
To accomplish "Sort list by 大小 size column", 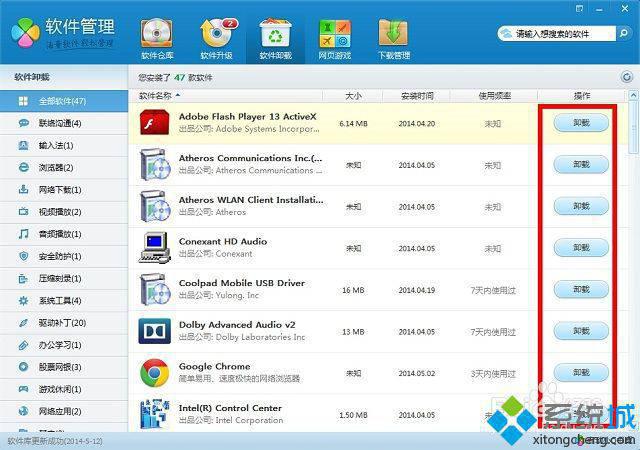I will (353, 95).
